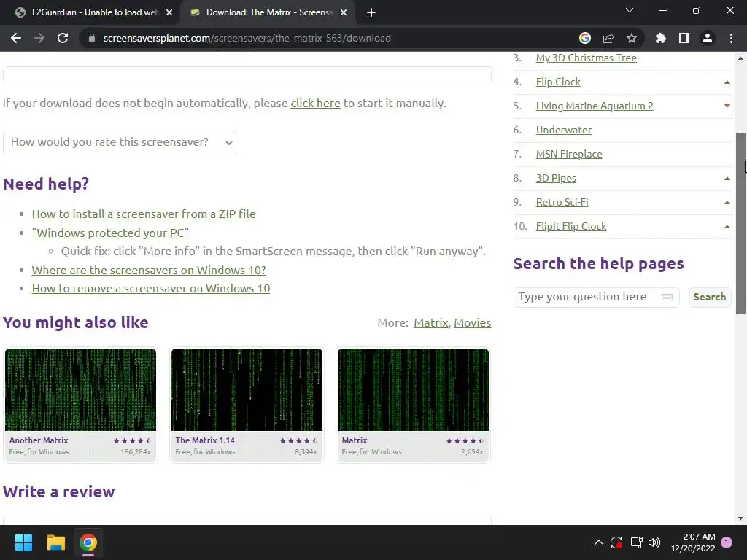747x560 pixels.
Task: Click the page vertical scrollbar thumb
Action: pos(740,223)
